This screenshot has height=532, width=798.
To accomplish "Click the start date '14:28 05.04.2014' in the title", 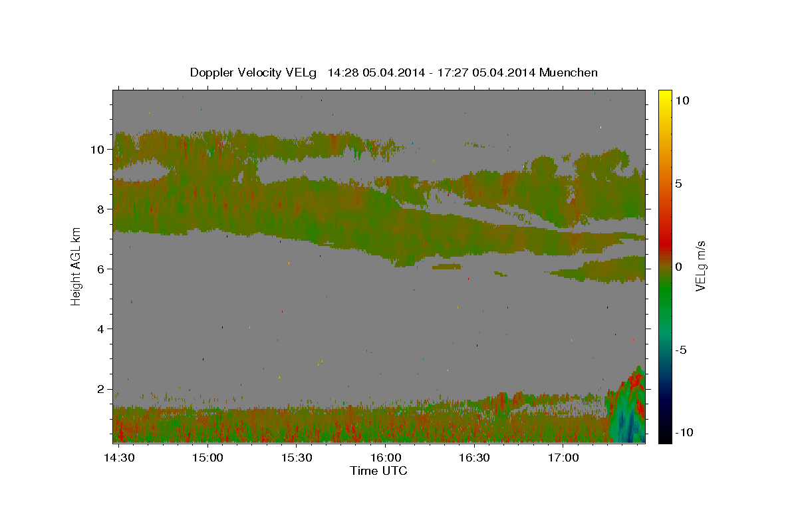I will click(375, 72).
